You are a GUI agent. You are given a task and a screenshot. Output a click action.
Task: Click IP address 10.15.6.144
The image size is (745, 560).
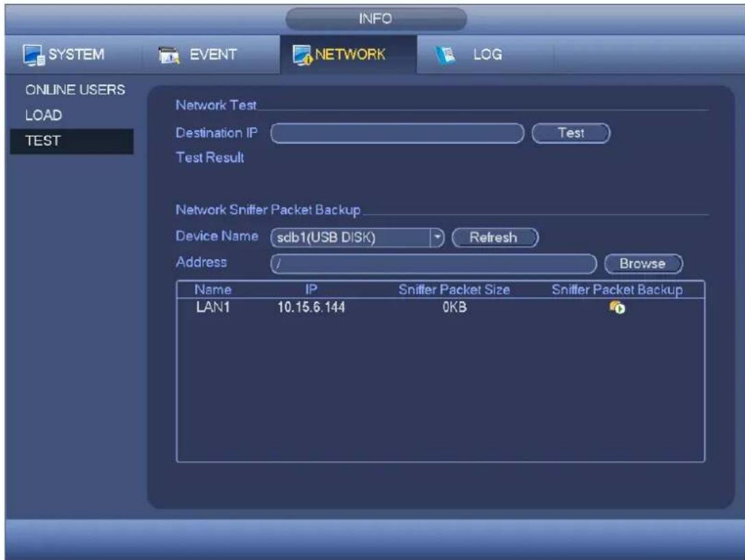(x=311, y=307)
